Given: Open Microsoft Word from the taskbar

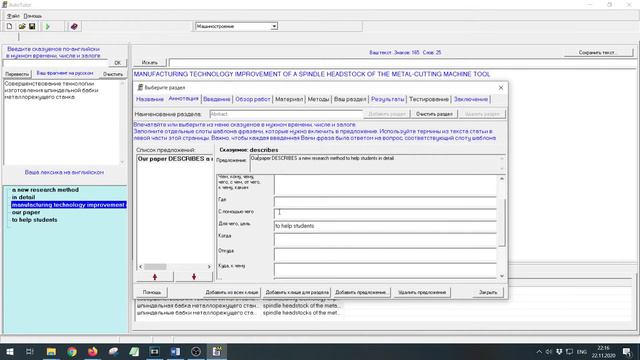Looking at the screenshot, I should click(x=176, y=351).
